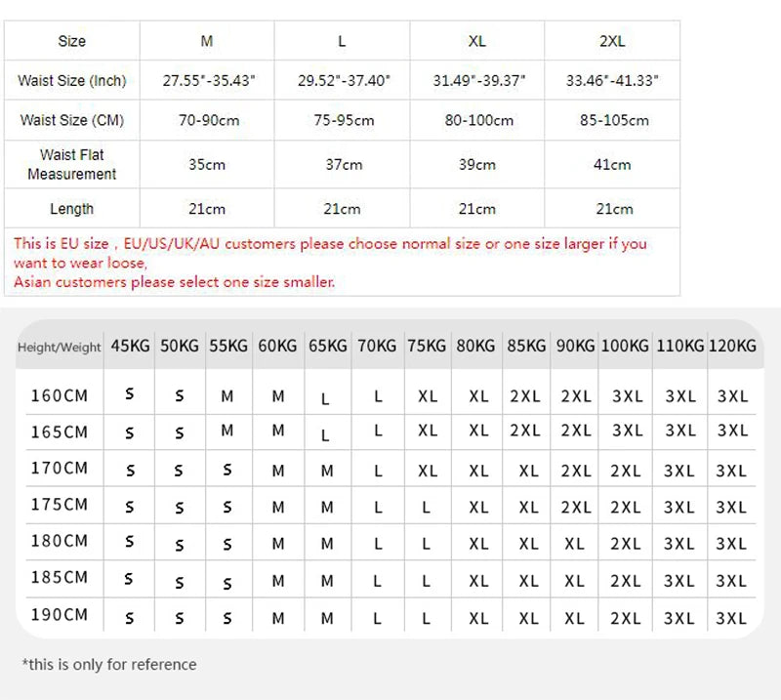Select the 160CM height row label
Image resolution: width=781 pixels, height=700 pixels.
[59, 395]
